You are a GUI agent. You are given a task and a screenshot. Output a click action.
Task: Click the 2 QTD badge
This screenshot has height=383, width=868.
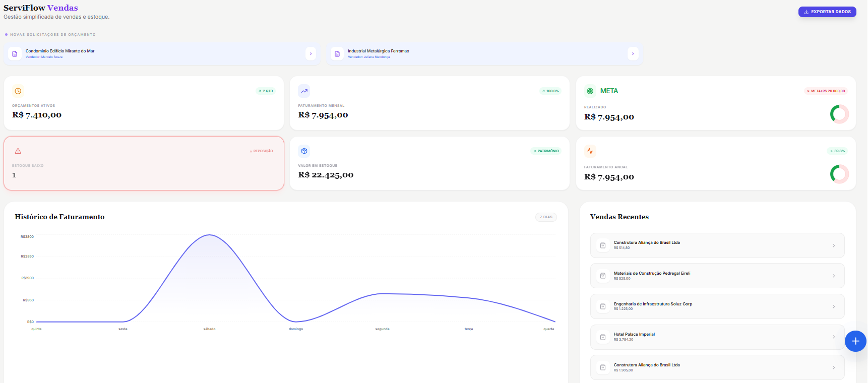266,91
